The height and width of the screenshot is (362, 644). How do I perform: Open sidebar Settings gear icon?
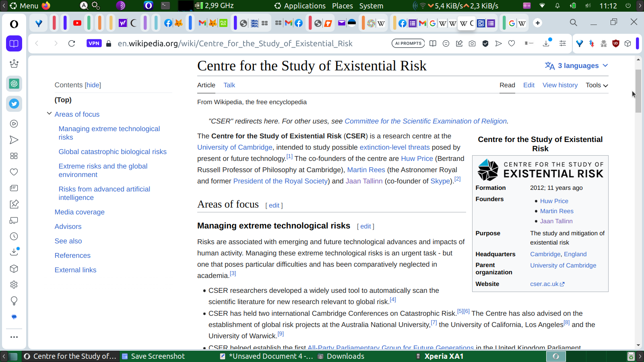[14, 285]
